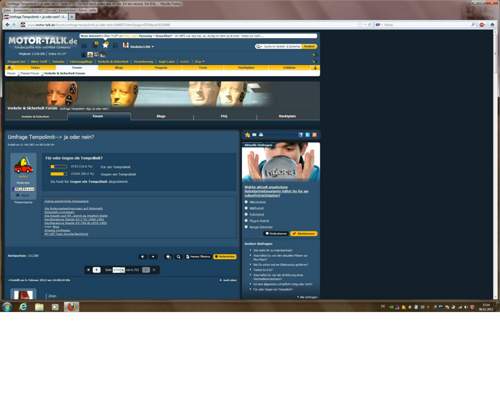The image size is (500, 416).
Task: Open the media player from the taskbar
Action: 55,307
